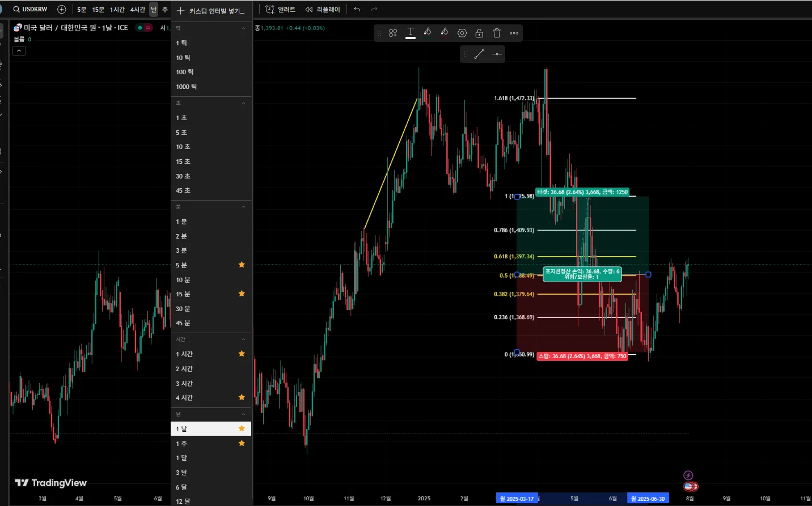Image resolution: width=812 pixels, height=506 pixels.
Task: Select the horizontal line tool
Action: point(497,54)
